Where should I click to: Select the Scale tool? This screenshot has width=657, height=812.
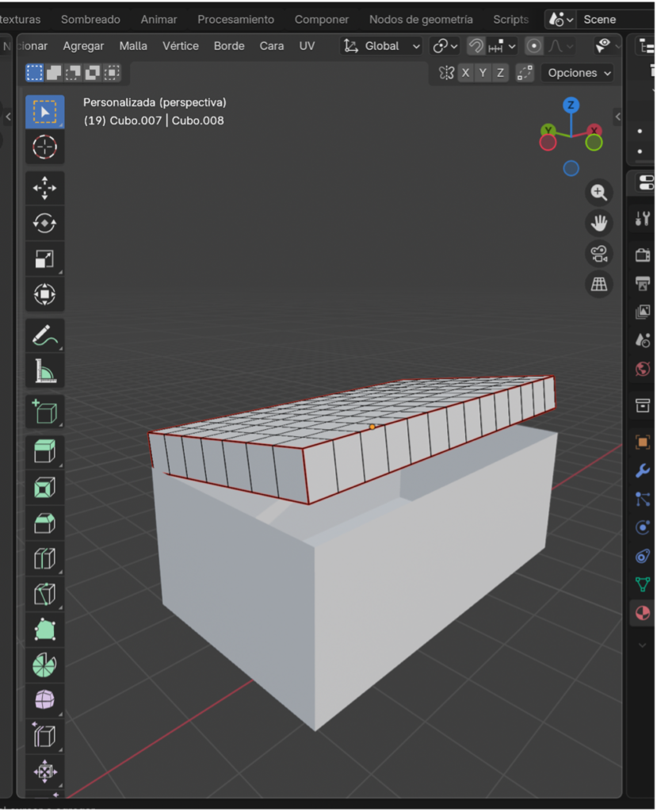(44, 259)
